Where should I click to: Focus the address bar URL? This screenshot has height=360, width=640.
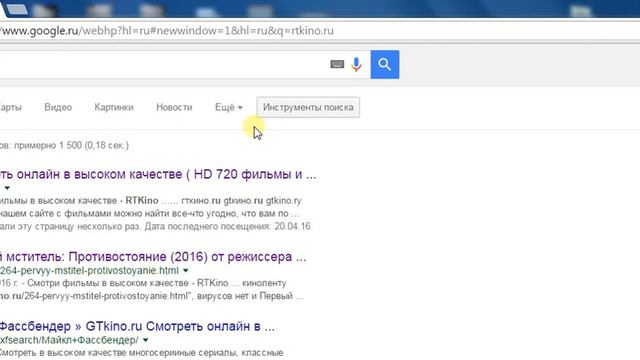point(167,31)
